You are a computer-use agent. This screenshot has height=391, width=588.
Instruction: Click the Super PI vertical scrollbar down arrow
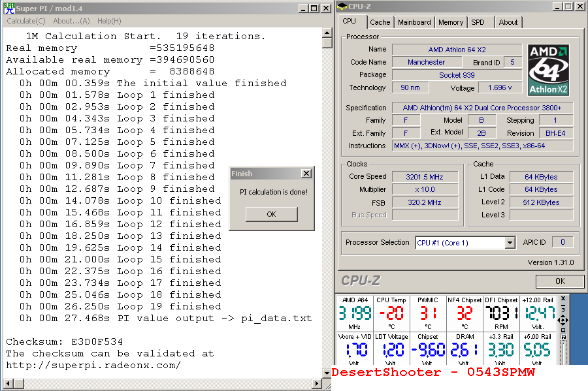point(327,373)
